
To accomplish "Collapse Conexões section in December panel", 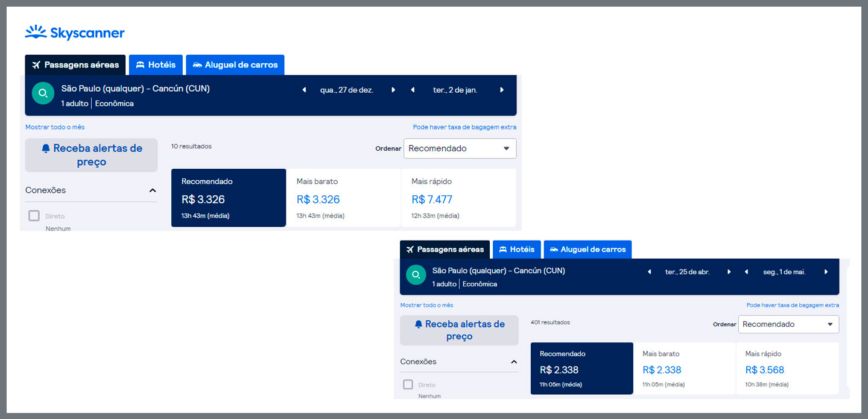I will [x=153, y=191].
